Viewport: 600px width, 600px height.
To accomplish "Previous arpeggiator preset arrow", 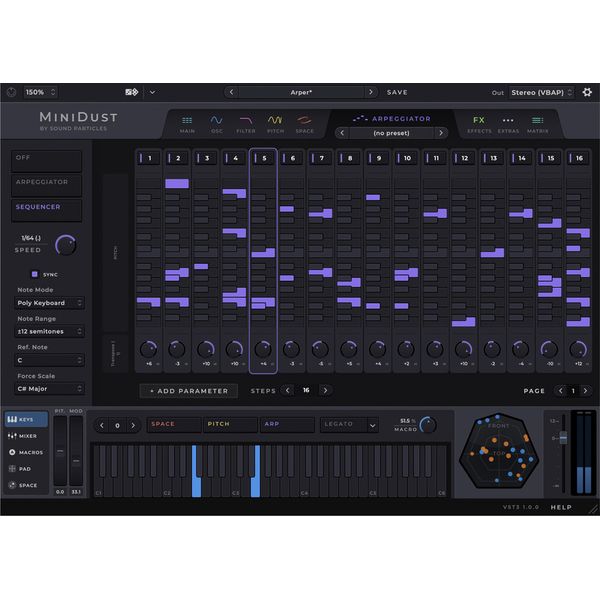I will pos(342,133).
